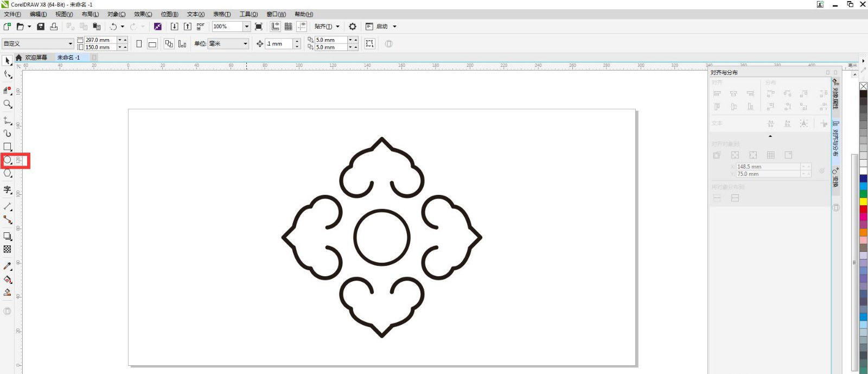Pick the yellow swatch in the palette
Screen dimensions: 868x374
pos(863,201)
